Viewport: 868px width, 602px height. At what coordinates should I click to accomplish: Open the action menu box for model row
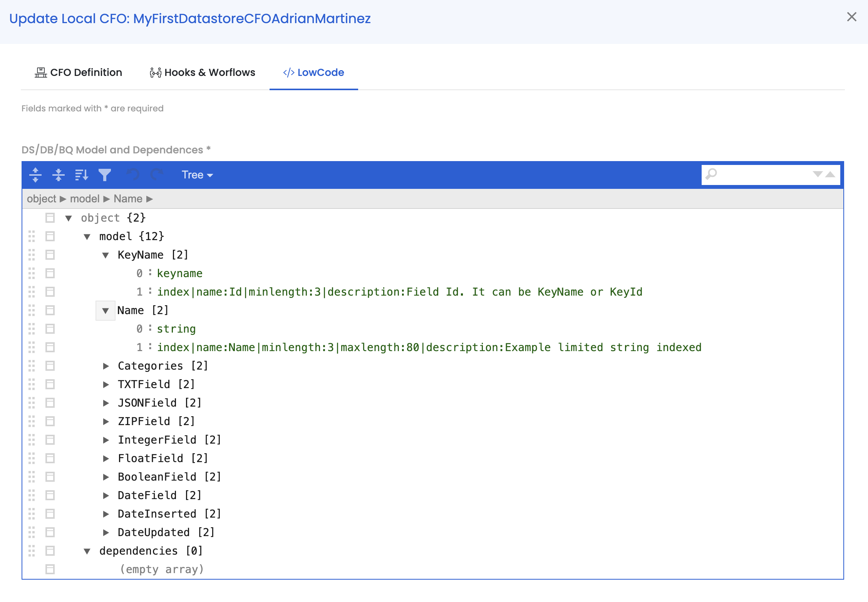coord(50,236)
